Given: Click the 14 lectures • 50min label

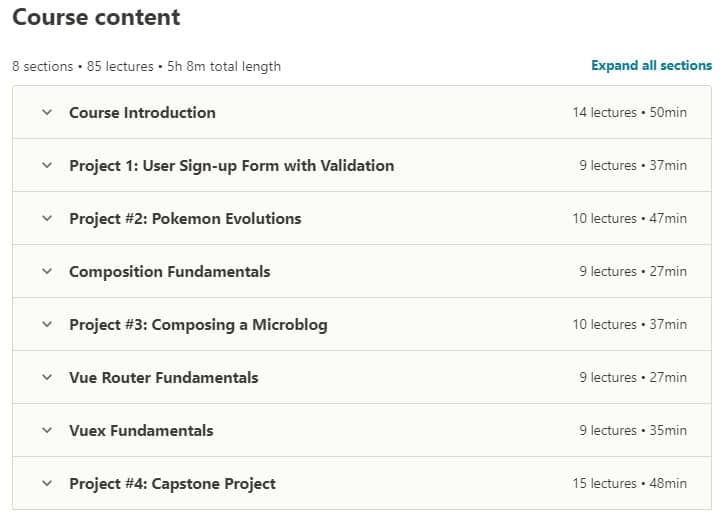Looking at the screenshot, I should (629, 113).
